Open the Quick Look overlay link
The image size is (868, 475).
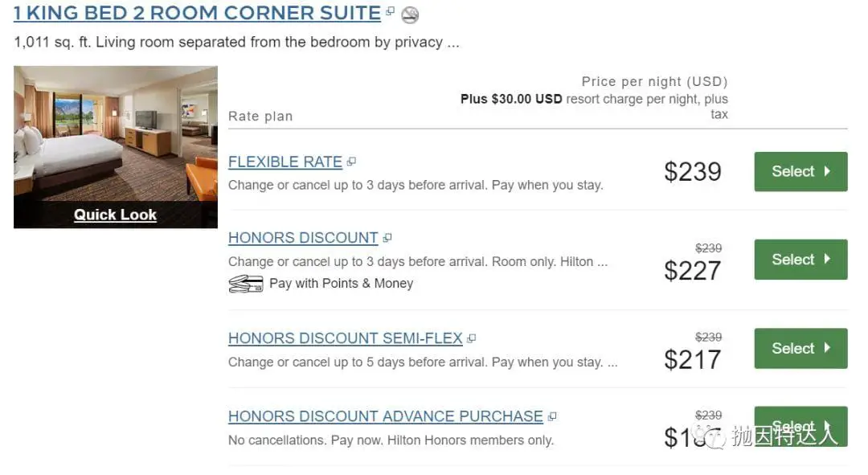pos(115,215)
